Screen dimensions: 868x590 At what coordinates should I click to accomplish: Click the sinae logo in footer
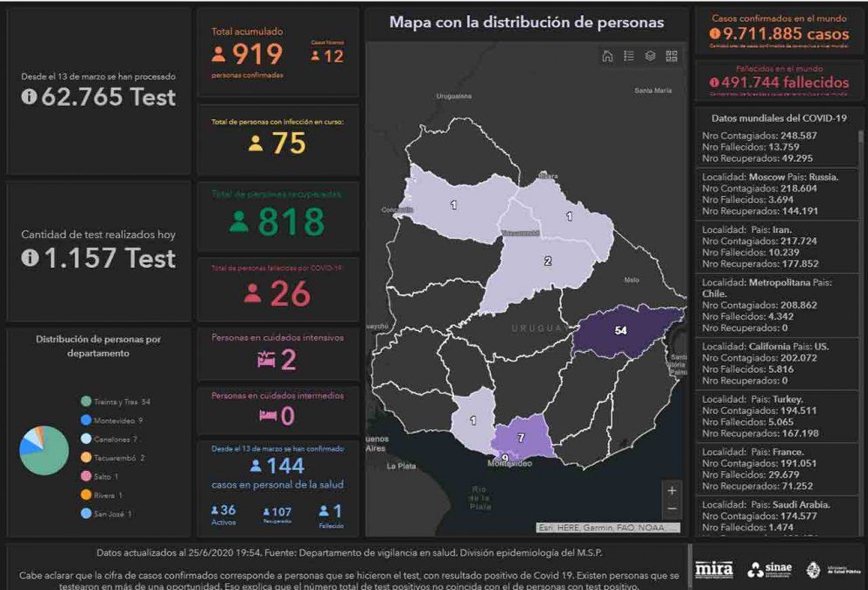(x=768, y=569)
